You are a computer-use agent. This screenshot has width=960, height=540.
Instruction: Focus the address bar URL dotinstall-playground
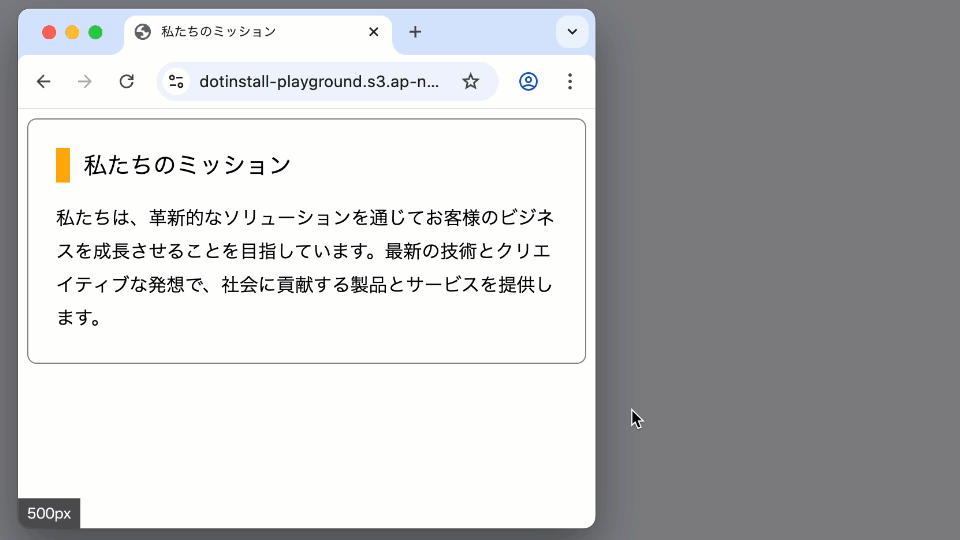point(319,81)
